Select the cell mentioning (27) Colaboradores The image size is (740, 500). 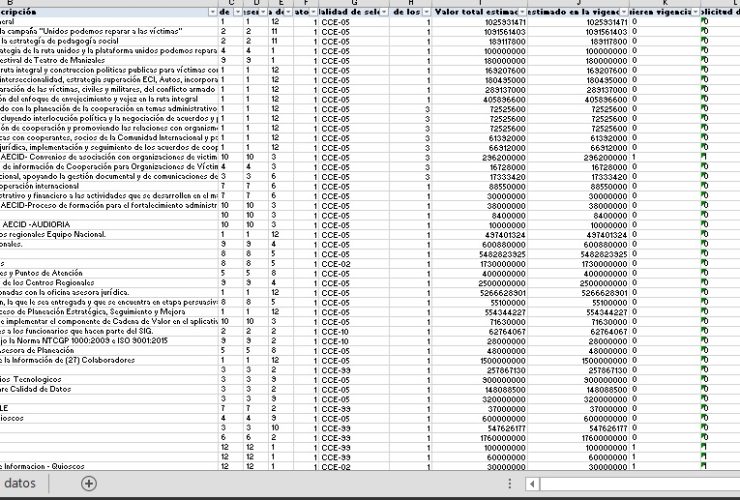(x=109, y=360)
